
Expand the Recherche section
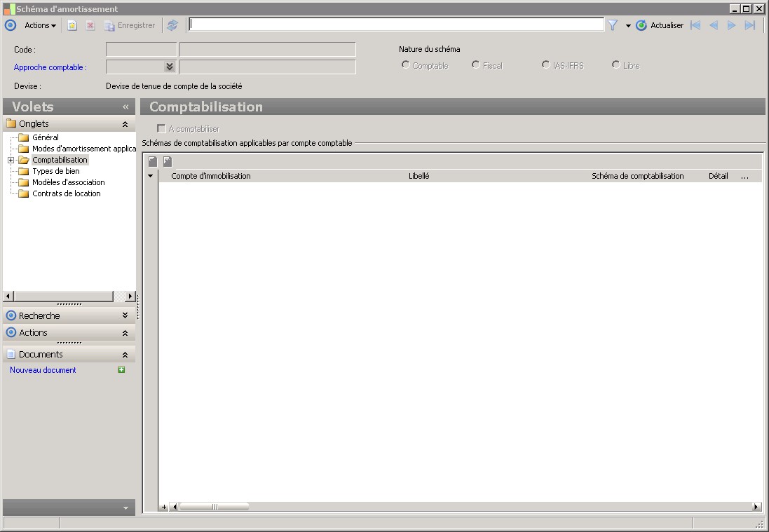(x=125, y=315)
